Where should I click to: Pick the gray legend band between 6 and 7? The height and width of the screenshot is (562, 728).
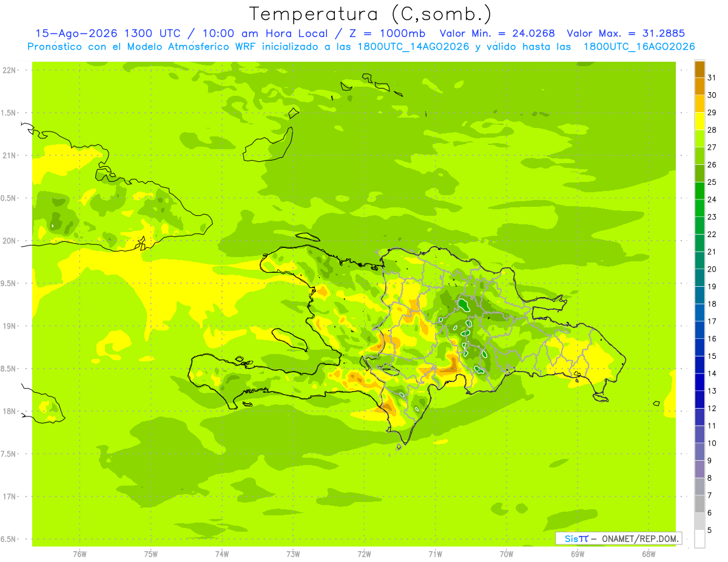(x=699, y=504)
